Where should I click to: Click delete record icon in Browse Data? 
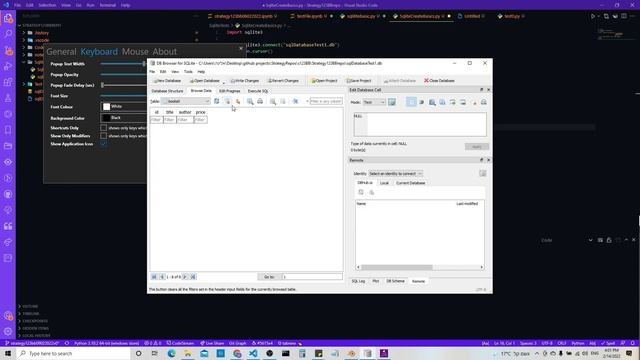pyautogui.click(x=283, y=101)
